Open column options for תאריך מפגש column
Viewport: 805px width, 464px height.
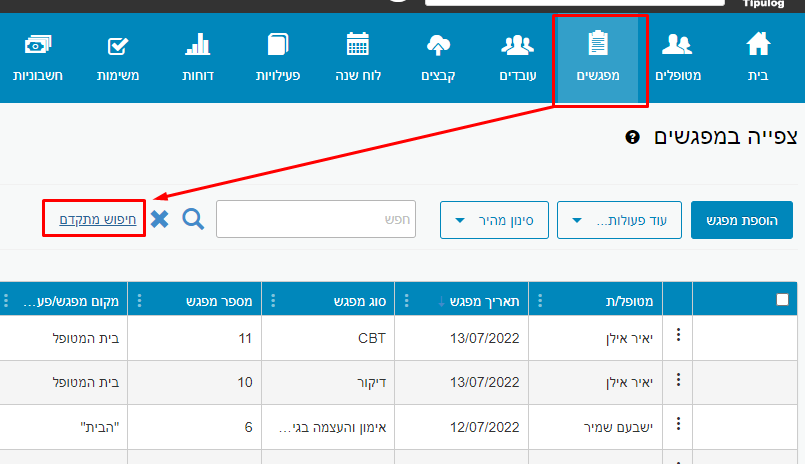(x=407, y=301)
